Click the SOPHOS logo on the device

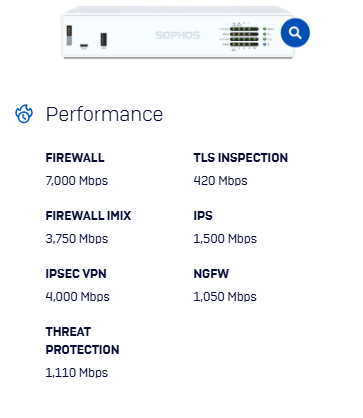(x=178, y=35)
